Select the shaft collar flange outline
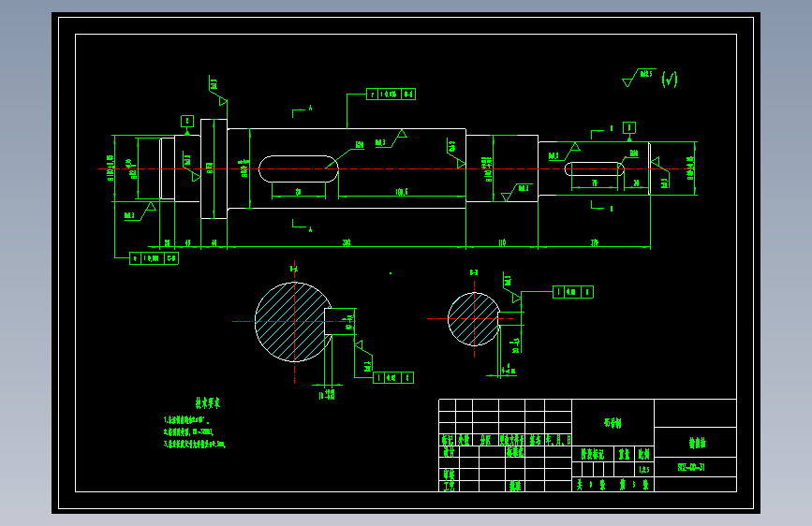 click(x=214, y=168)
